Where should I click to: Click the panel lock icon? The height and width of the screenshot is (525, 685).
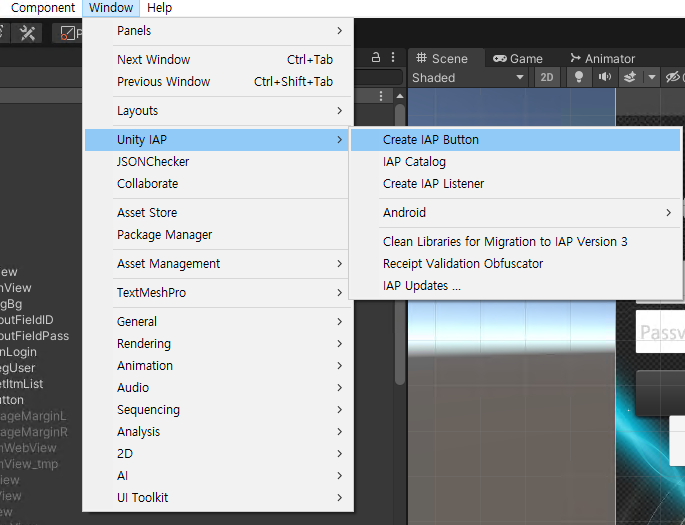pos(376,57)
